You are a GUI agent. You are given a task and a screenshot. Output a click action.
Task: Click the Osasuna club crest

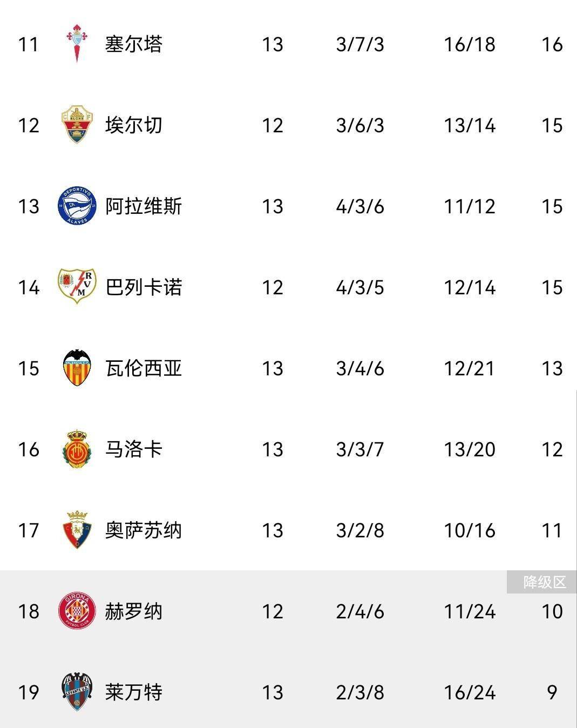point(77,530)
